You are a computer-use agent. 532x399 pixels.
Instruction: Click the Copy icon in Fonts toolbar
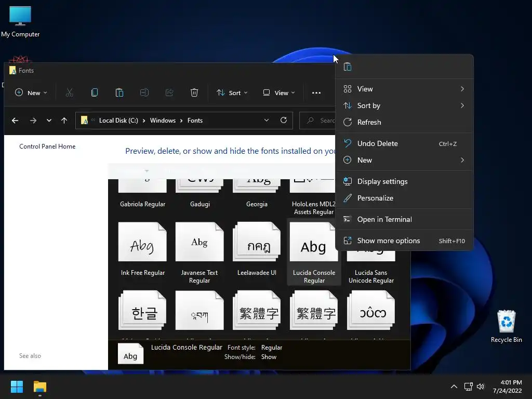tap(95, 92)
